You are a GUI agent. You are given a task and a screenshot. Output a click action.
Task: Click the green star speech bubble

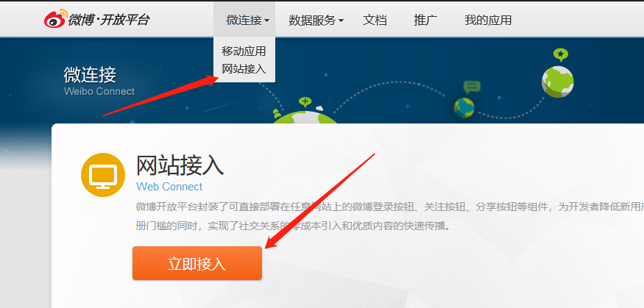point(561,54)
